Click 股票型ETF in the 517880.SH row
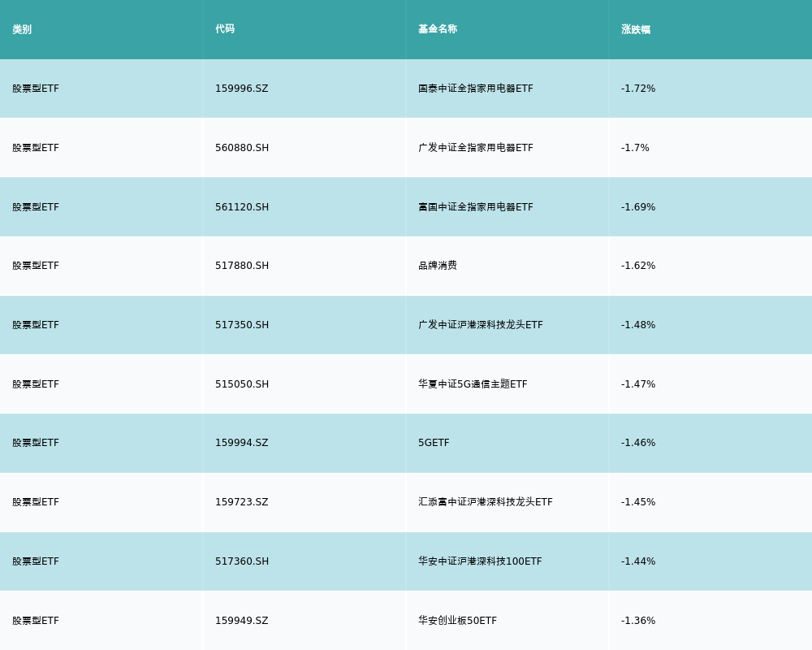Viewport: 812px width, 650px height. tap(36, 266)
